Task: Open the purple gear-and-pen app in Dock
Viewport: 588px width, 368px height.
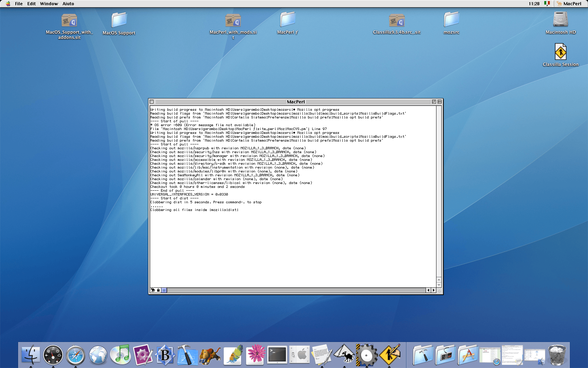Action: coord(143,355)
